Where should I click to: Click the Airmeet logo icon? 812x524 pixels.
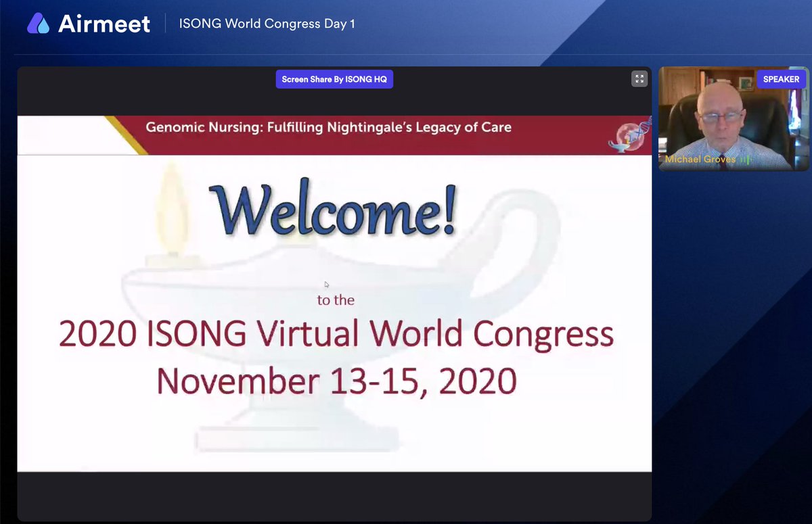pos(38,24)
